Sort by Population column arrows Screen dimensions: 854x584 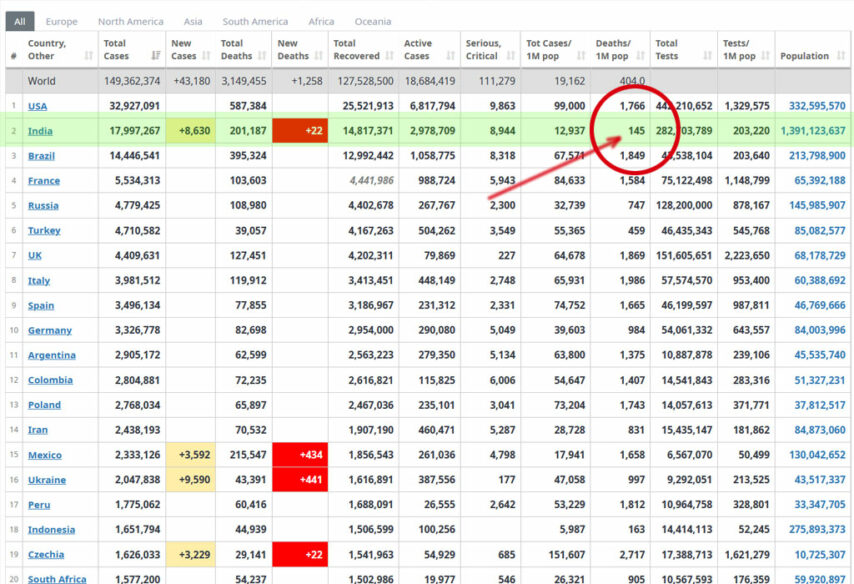[x=840, y=56]
